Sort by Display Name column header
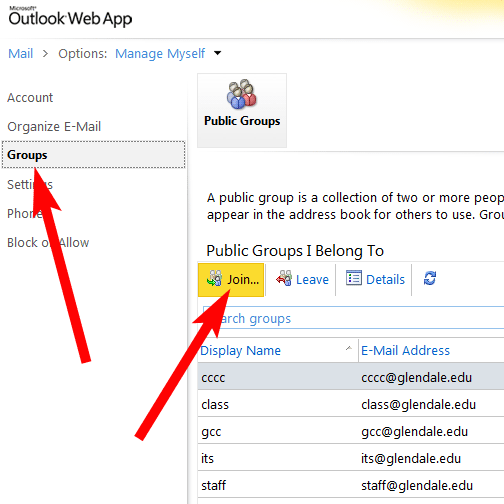This screenshot has width=504, height=504. pyautogui.click(x=240, y=351)
